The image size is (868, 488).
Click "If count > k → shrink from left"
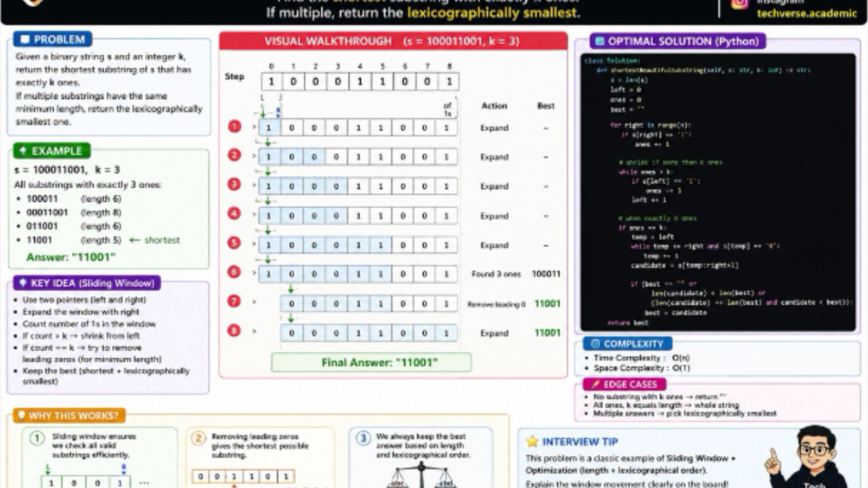point(81,336)
